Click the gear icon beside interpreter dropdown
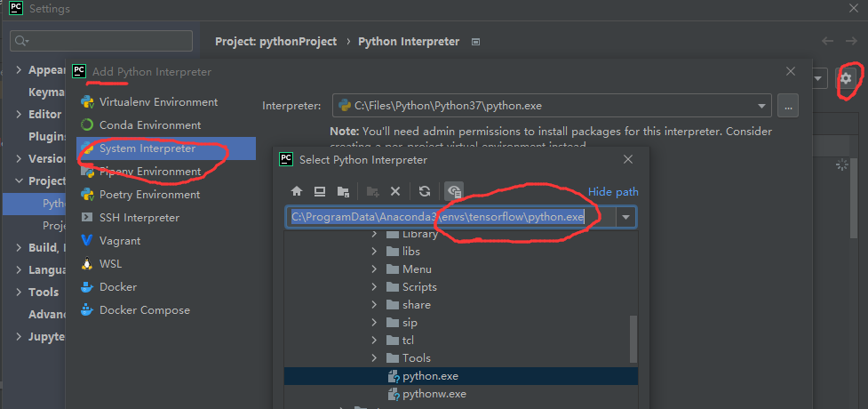 [846, 78]
